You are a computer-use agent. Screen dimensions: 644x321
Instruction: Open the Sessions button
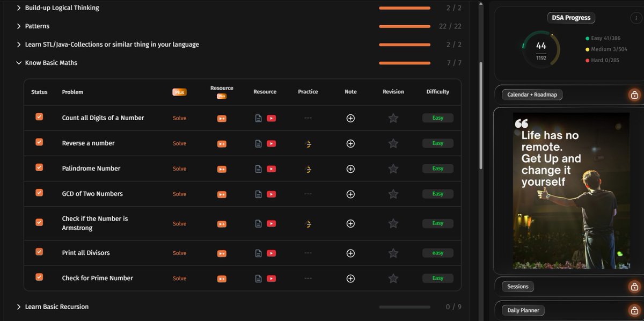click(x=518, y=287)
